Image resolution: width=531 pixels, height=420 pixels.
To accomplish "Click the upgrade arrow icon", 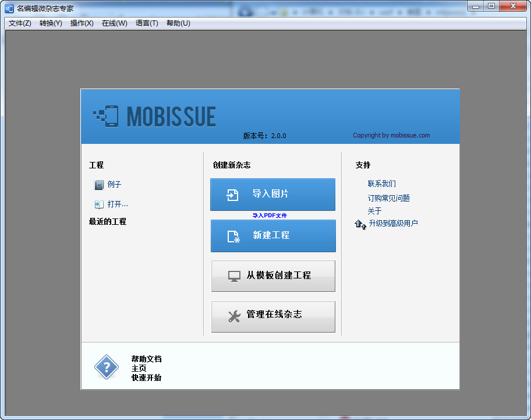I will click(x=360, y=224).
